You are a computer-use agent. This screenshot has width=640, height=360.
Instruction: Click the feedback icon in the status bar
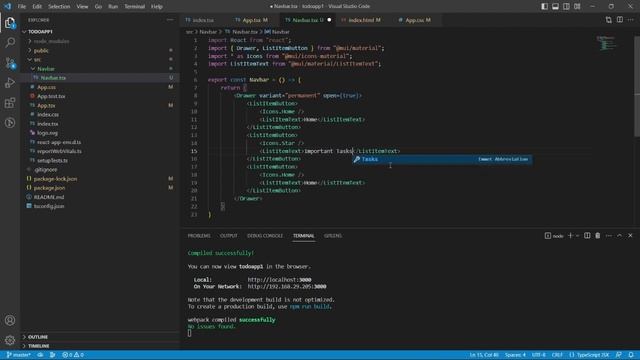click(x=619, y=355)
